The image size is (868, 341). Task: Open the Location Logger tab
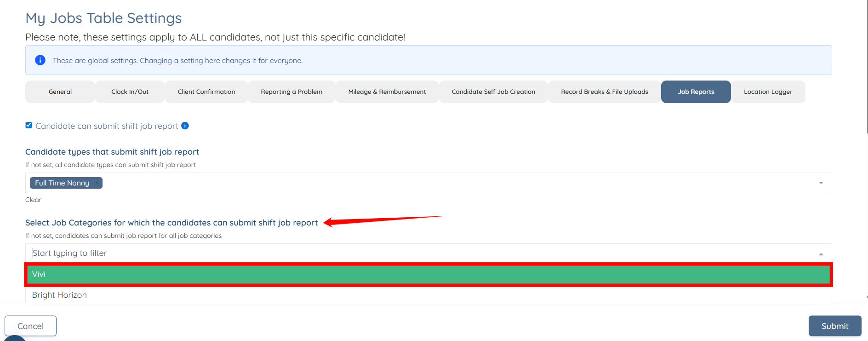[768, 92]
